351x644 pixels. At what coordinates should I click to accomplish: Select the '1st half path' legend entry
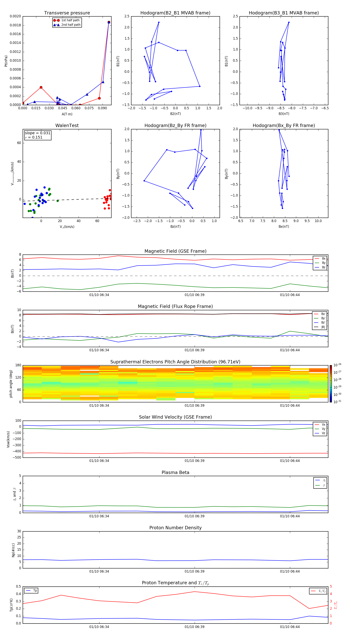[67, 20]
